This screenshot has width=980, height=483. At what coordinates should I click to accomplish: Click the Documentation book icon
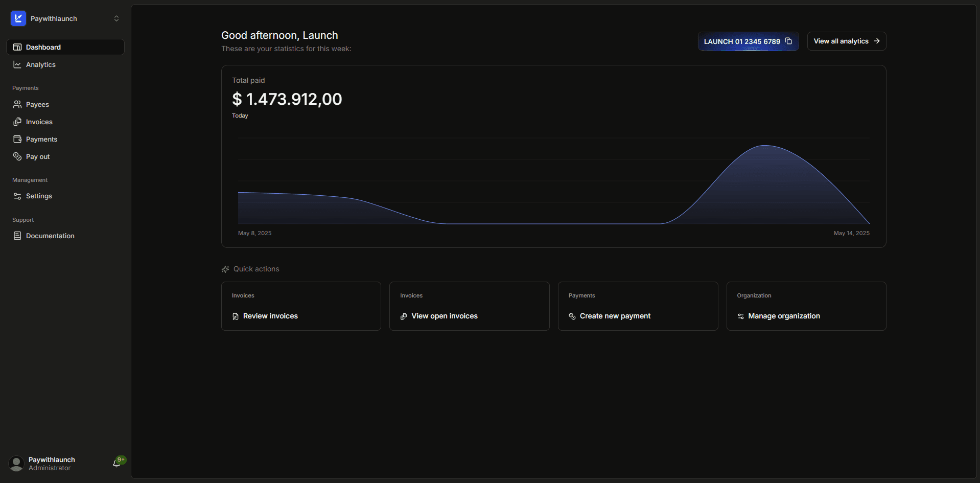click(17, 236)
